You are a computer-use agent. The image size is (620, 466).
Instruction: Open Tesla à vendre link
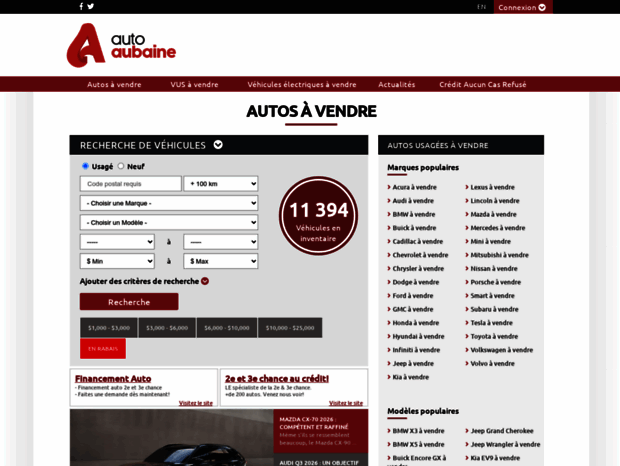point(491,323)
